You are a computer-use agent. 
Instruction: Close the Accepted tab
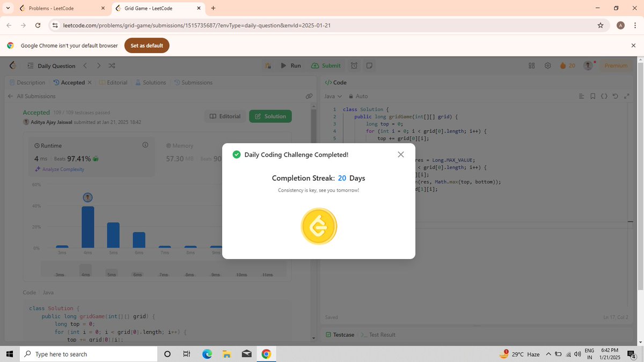(90, 83)
